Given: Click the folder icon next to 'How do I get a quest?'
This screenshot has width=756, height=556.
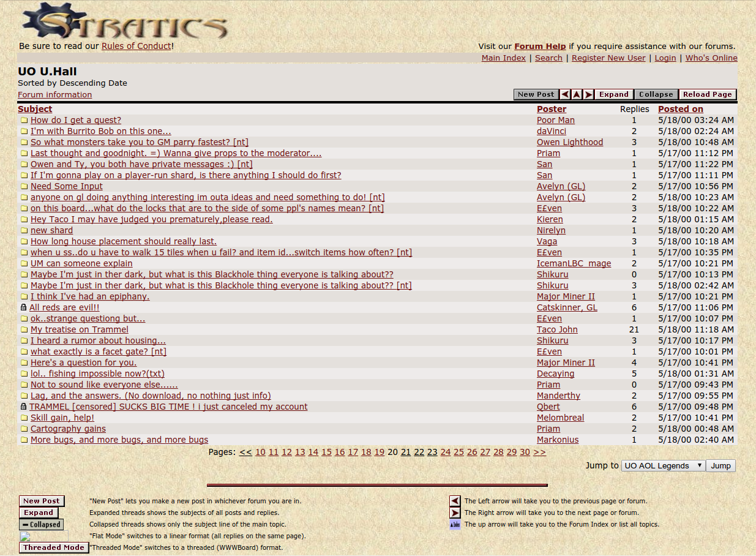Looking at the screenshot, I should (x=24, y=121).
